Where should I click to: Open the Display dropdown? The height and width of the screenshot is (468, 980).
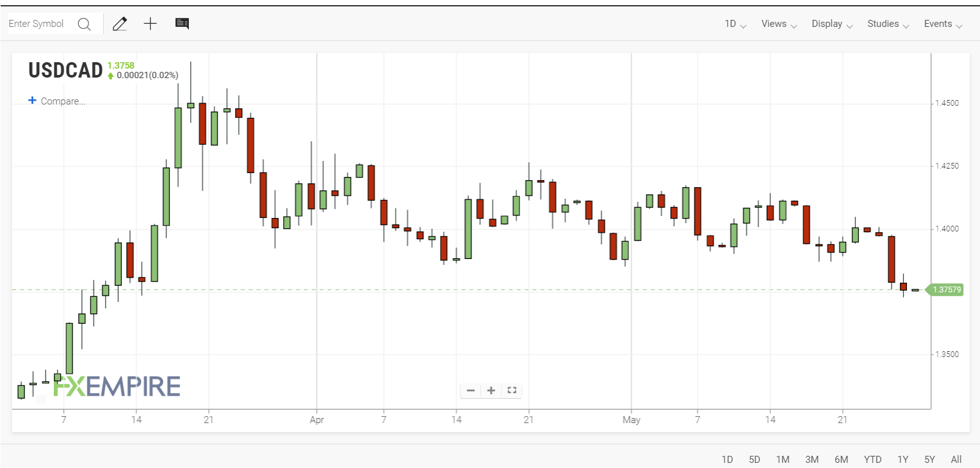pyautogui.click(x=832, y=24)
